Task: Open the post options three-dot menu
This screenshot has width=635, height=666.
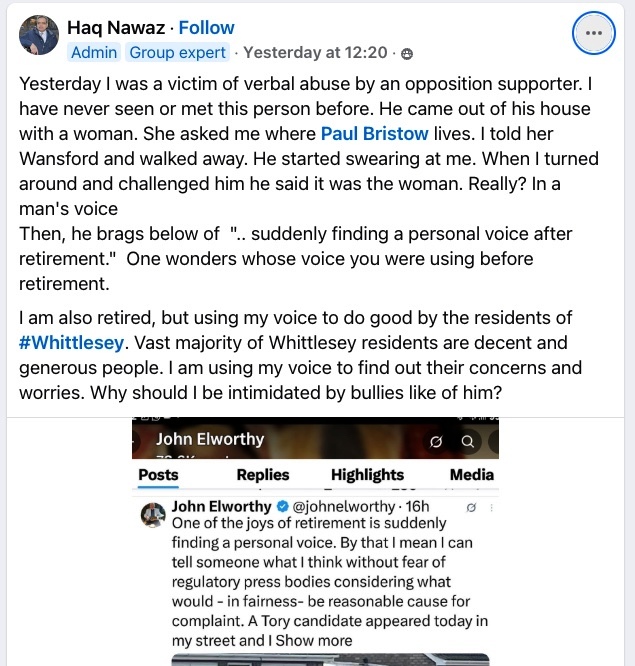Action: tap(593, 33)
